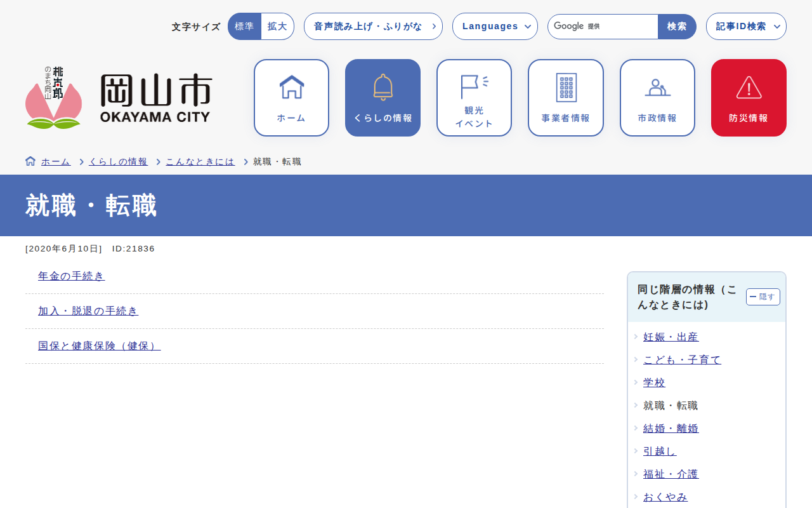Open こども・子育て in the sidebar
Image resolution: width=812 pixels, height=508 pixels.
[x=682, y=360]
